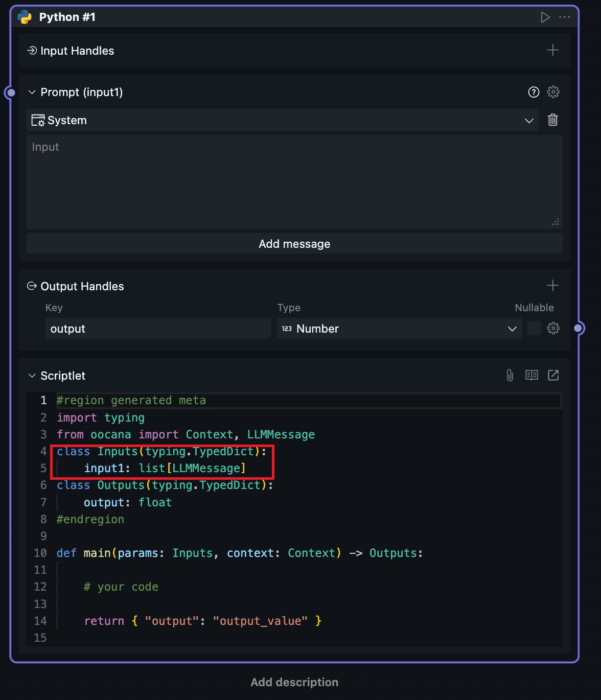Collapse the Prompt (input1) section
601x700 pixels.
(32, 92)
